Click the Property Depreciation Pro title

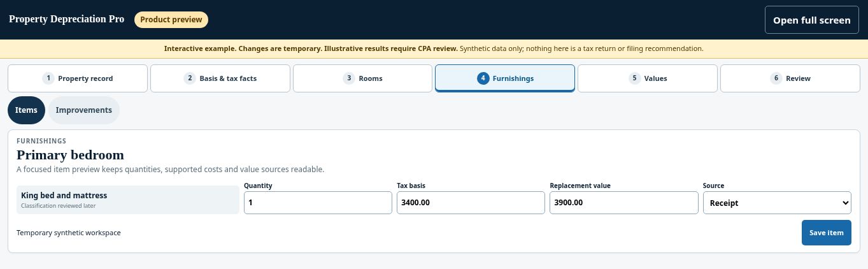coord(67,19)
